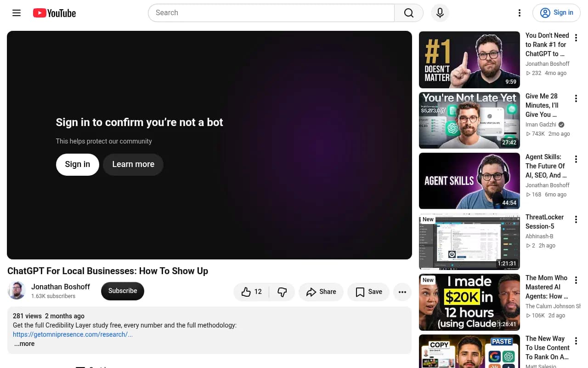This screenshot has height=368, width=588.
Task: Save the video to a playlist
Action: (x=368, y=292)
